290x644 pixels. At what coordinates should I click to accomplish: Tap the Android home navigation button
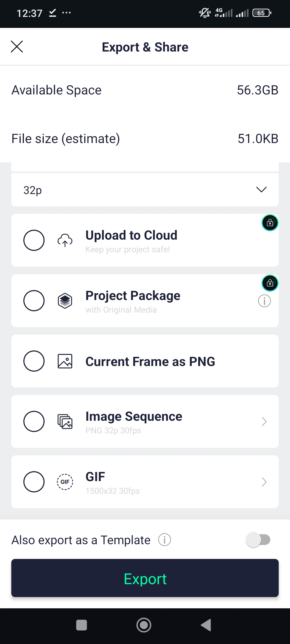click(144, 625)
